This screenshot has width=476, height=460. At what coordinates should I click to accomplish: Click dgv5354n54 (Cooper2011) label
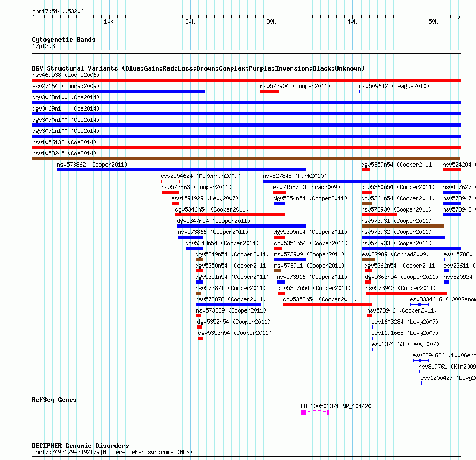coord(310,198)
